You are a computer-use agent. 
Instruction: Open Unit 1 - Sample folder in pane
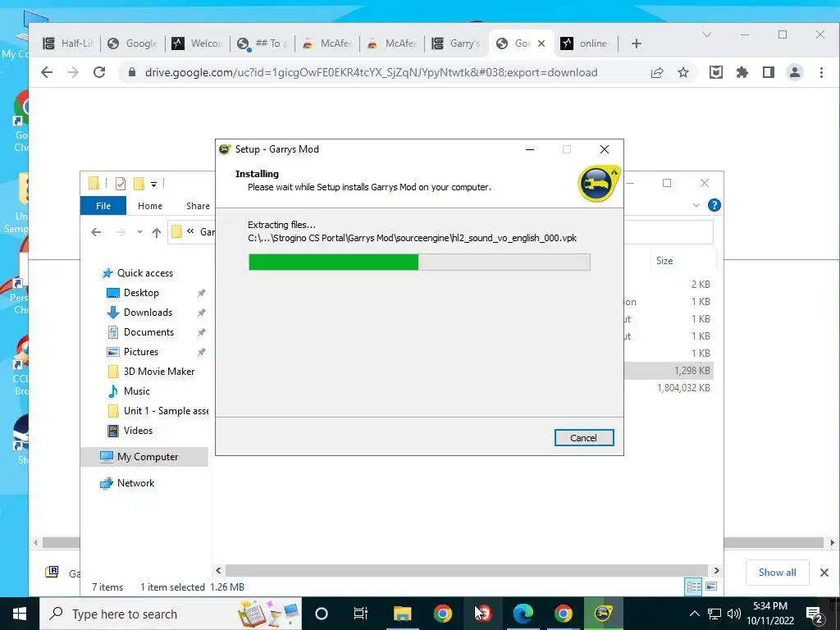[166, 411]
